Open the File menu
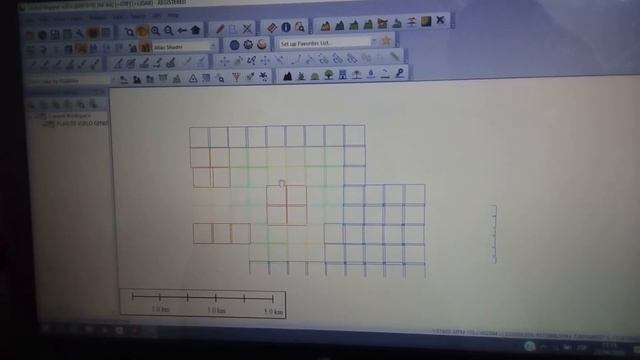Viewport: 640px width, 360px height. (x=30, y=20)
